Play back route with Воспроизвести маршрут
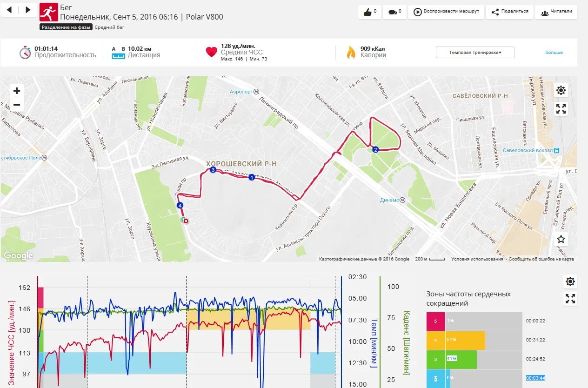Image resolution: width=588 pixels, height=388 pixels. [x=446, y=12]
